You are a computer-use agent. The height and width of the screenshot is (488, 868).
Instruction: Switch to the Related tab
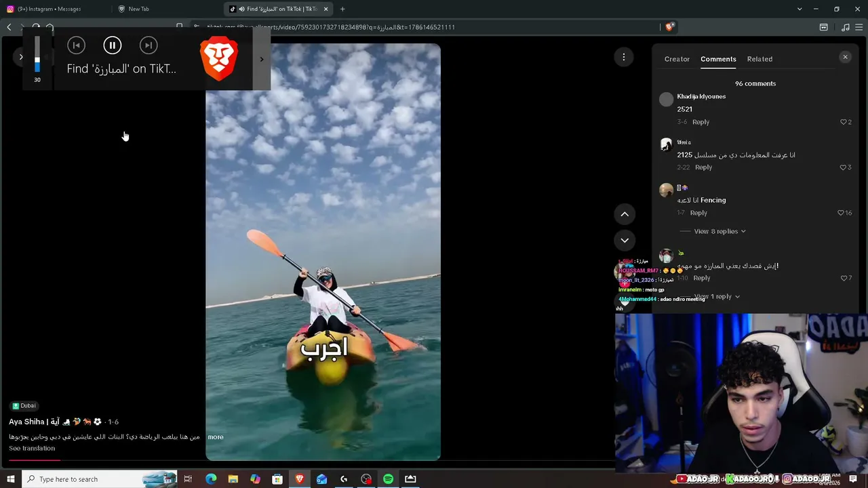(x=759, y=59)
